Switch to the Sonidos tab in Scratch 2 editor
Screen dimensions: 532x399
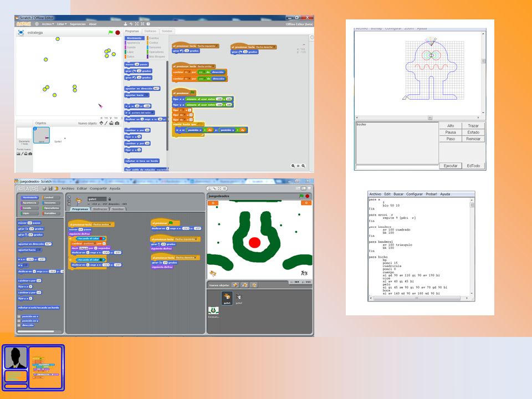(167, 31)
